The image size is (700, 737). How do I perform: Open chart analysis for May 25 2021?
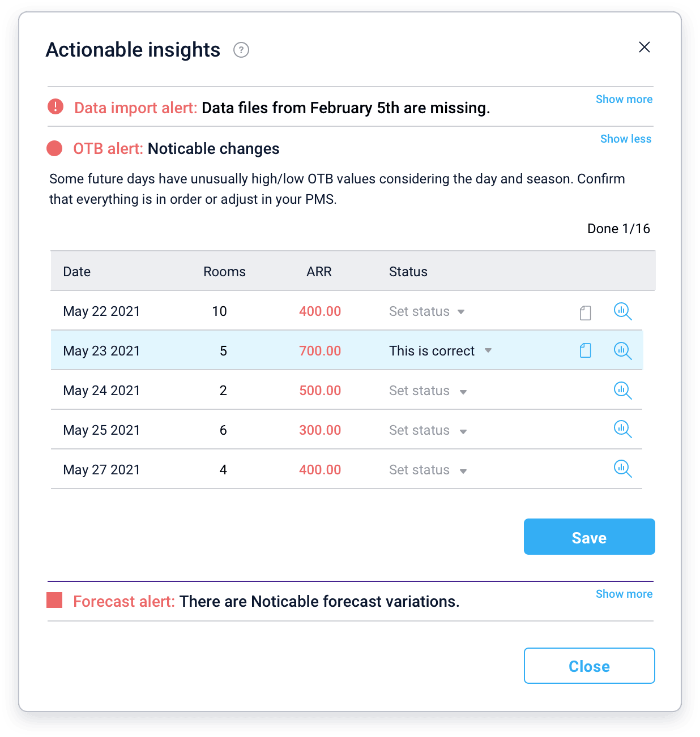click(622, 430)
